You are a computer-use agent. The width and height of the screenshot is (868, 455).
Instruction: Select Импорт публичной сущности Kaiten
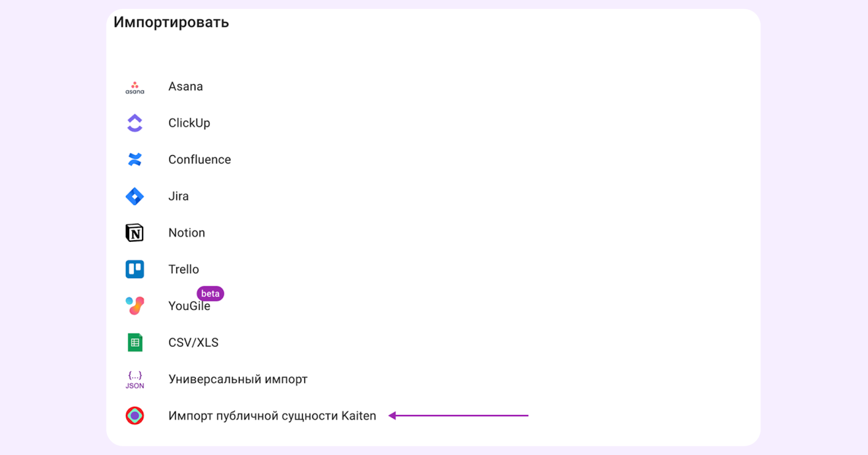(x=272, y=415)
